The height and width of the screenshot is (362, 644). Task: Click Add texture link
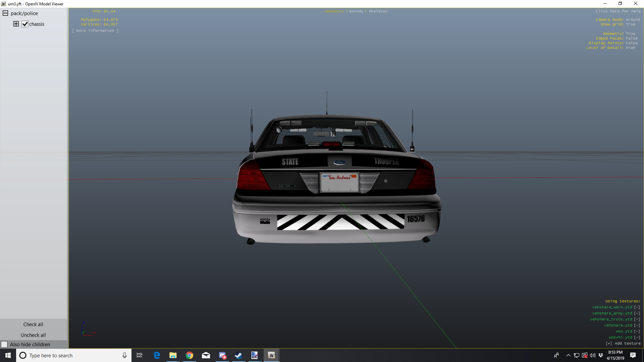[623, 343]
